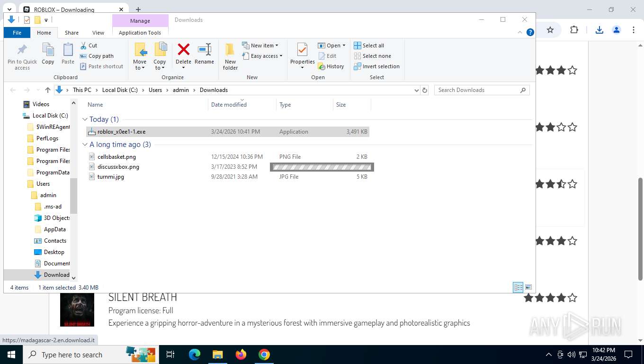Click Users in the address bar
This screenshot has height=364, width=644.
[x=155, y=90]
